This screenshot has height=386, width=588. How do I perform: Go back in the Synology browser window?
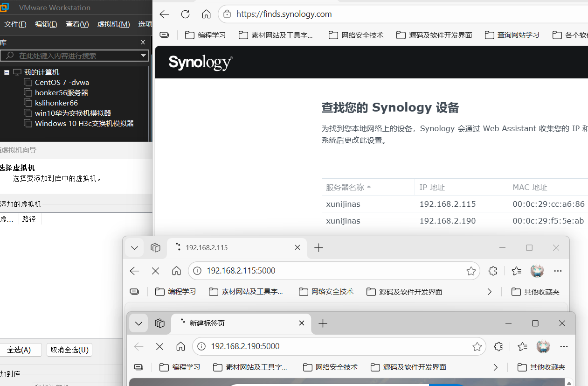pos(164,14)
